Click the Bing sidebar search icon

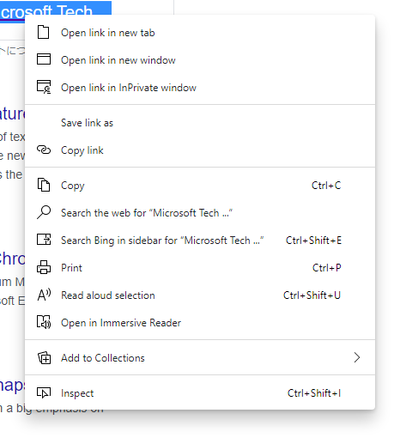44,240
